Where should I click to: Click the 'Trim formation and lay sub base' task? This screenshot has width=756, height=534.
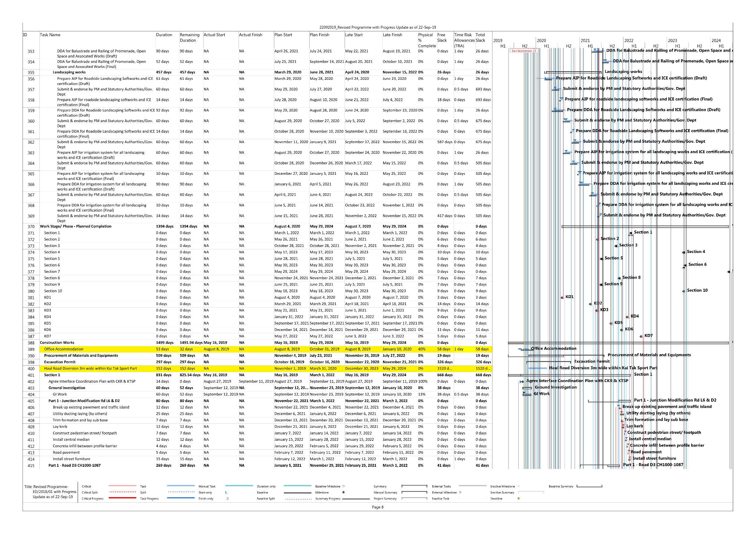coord(80,420)
